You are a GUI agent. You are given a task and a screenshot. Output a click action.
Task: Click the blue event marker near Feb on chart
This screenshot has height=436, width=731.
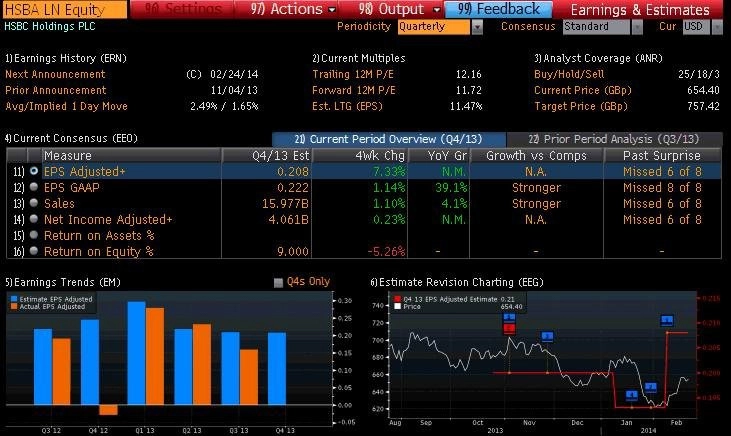pyautogui.click(x=667, y=320)
